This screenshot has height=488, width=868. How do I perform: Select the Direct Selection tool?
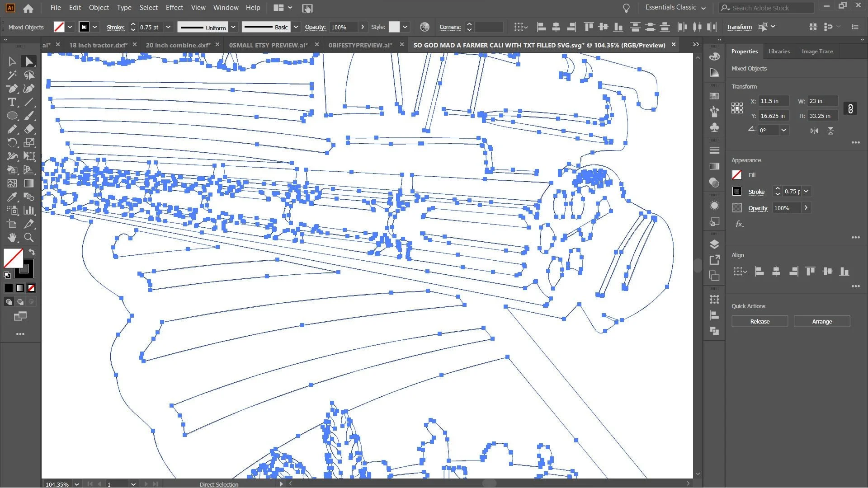point(29,61)
